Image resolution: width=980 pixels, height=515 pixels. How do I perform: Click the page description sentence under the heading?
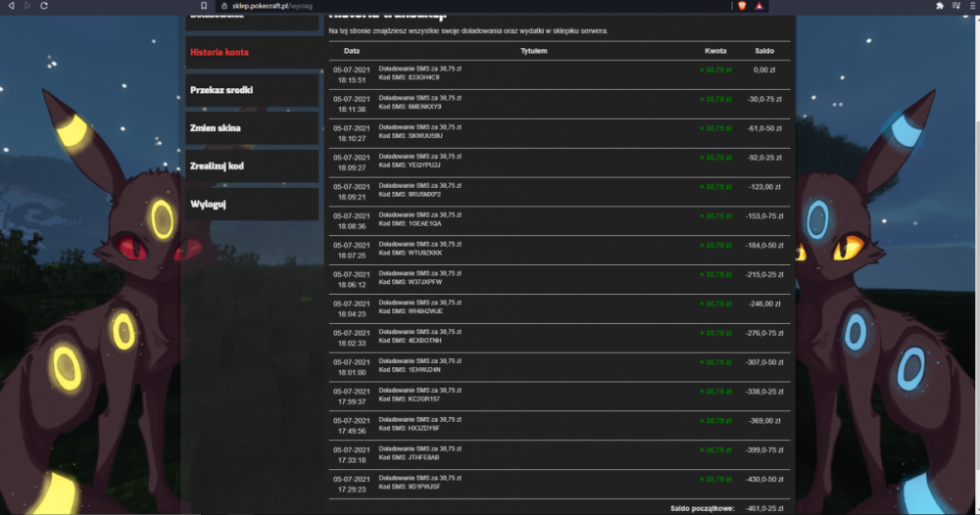pyautogui.click(x=468, y=30)
